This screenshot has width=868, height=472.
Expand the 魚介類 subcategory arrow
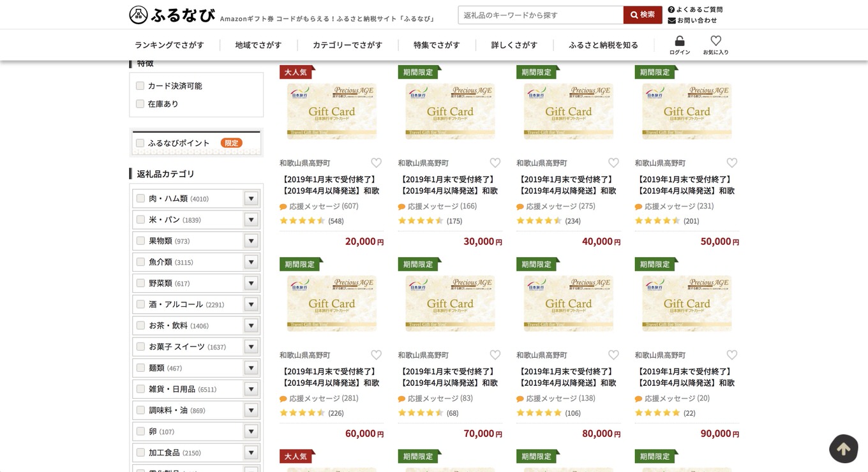[x=251, y=262]
